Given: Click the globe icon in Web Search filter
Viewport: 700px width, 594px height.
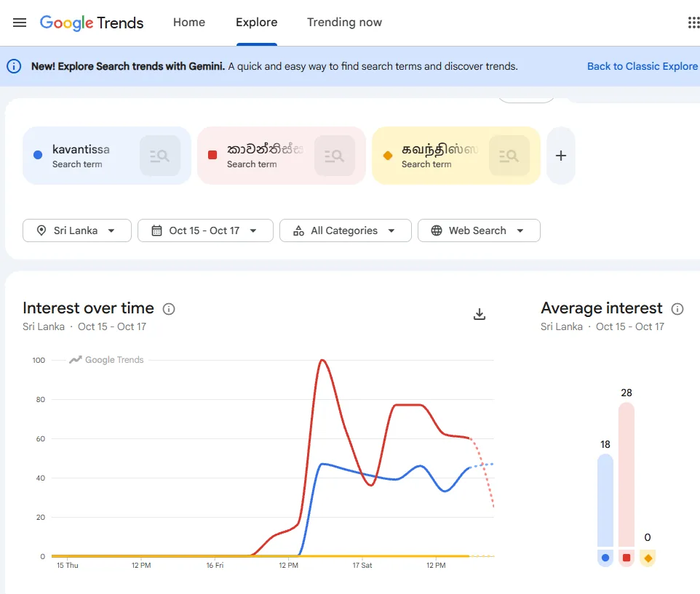Looking at the screenshot, I should (x=437, y=230).
